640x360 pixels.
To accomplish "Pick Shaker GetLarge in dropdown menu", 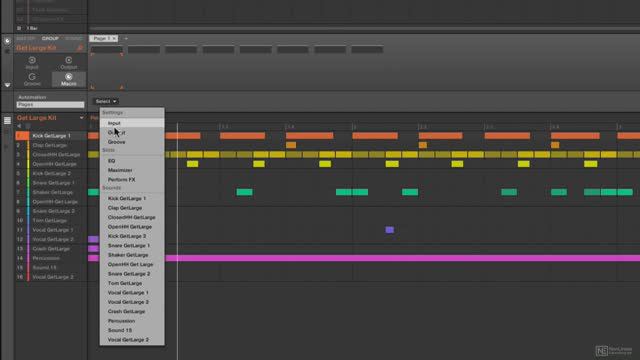I will click(x=132, y=255).
